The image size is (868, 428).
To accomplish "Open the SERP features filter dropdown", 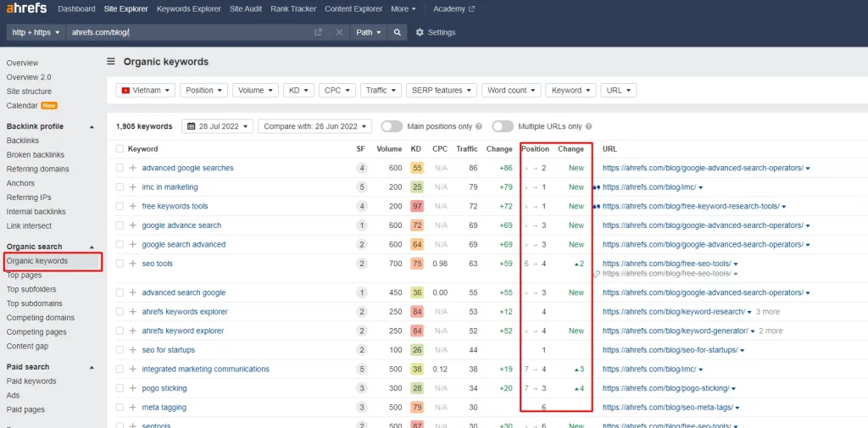I will pyautogui.click(x=441, y=90).
